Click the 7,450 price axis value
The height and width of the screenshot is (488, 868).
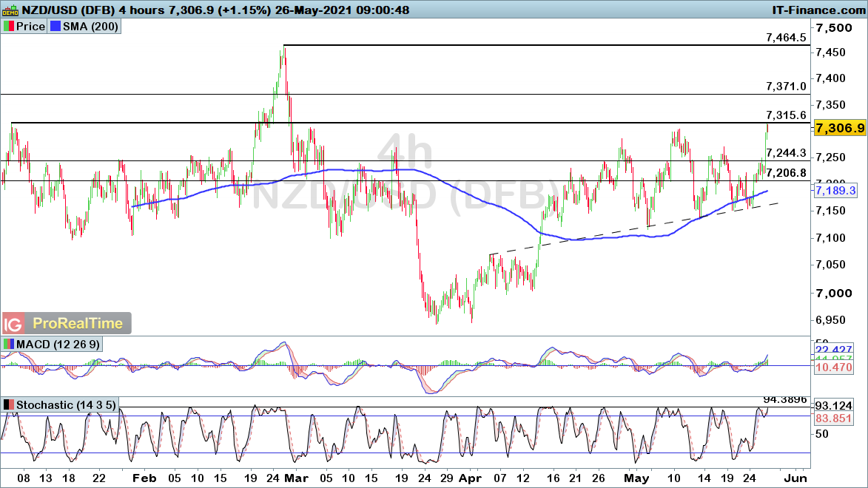point(831,52)
